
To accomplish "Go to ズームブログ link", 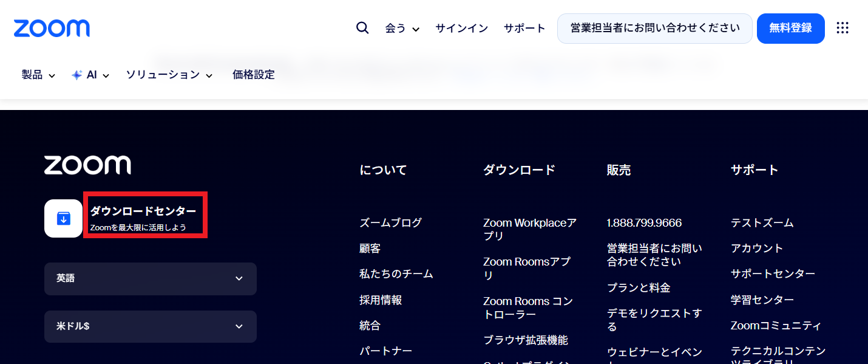I will (390, 223).
